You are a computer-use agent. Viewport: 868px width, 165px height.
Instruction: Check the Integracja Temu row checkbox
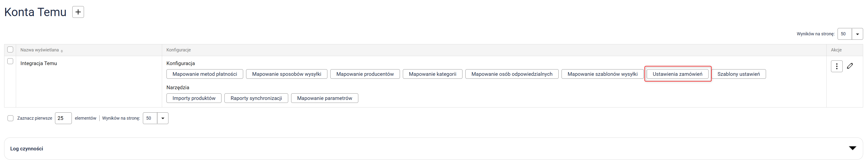[x=10, y=61]
